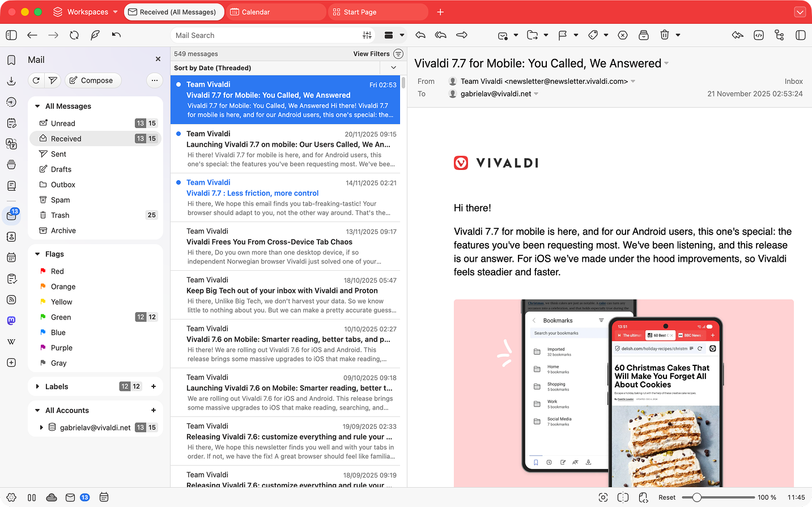Adjust the page zoom slider

[x=697, y=497]
